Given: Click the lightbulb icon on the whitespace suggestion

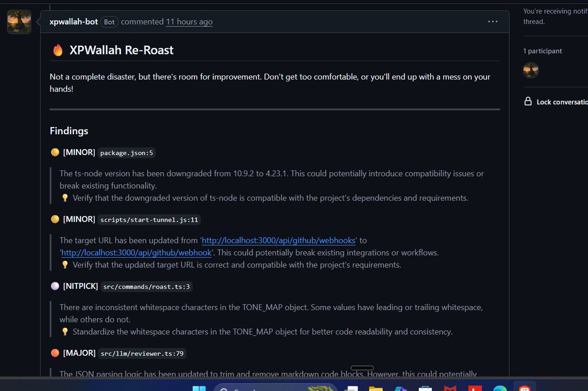Looking at the screenshot, I should 65,332.
